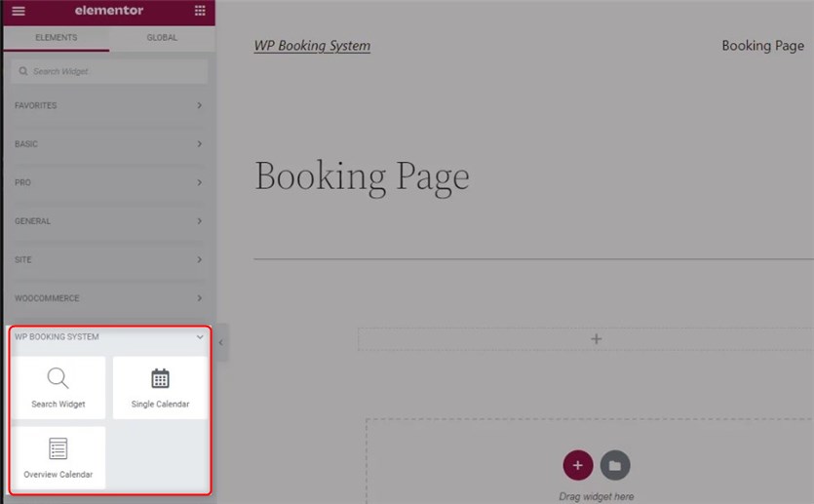Expand the Pro widgets category

107,182
